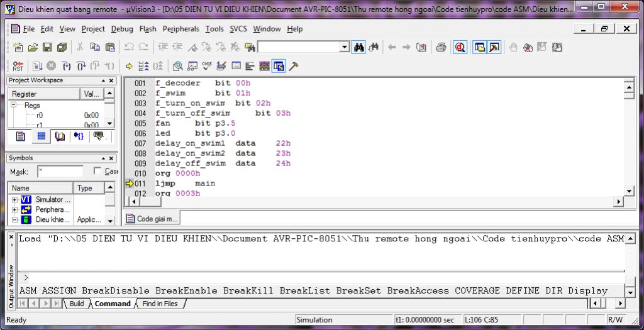Click the Step Into braces icon
This screenshot has width=644, height=330.
click(x=66, y=66)
